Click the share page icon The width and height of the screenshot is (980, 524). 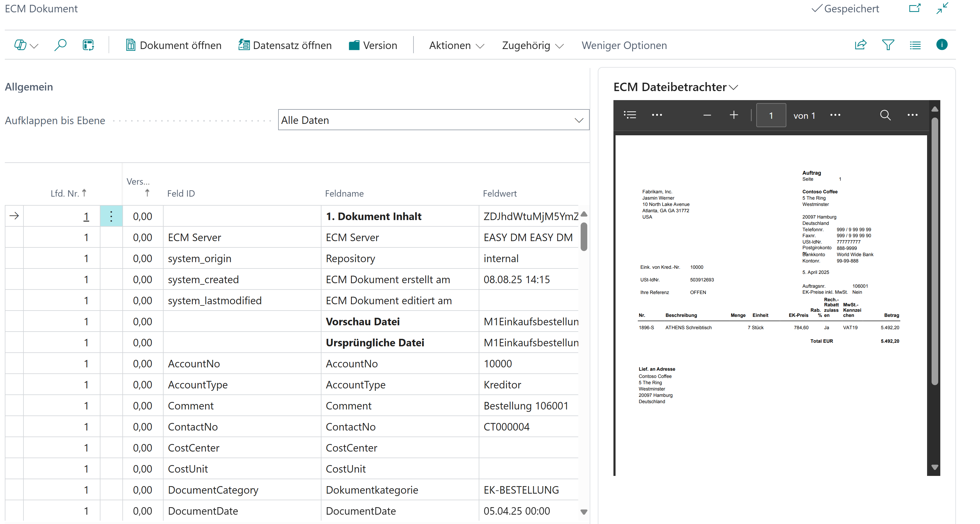point(861,45)
